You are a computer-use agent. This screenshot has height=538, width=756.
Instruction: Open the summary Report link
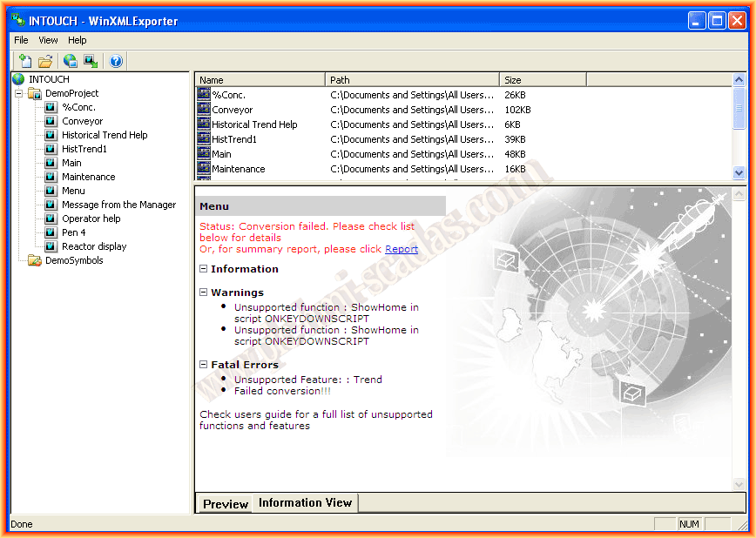pos(402,249)
